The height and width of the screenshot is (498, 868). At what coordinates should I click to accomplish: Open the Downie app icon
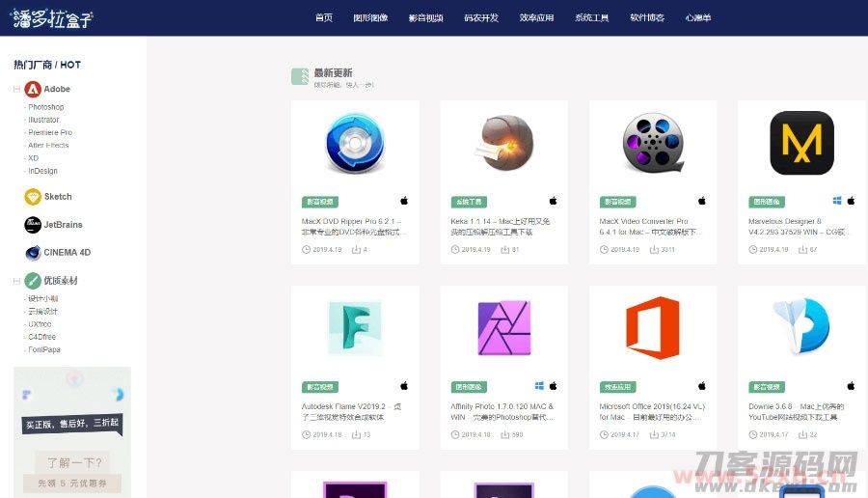802,326
